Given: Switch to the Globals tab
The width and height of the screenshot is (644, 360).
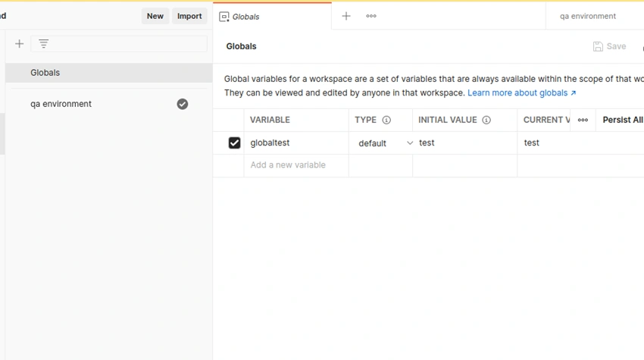Looking at the screenshot, I should [272, 17].
